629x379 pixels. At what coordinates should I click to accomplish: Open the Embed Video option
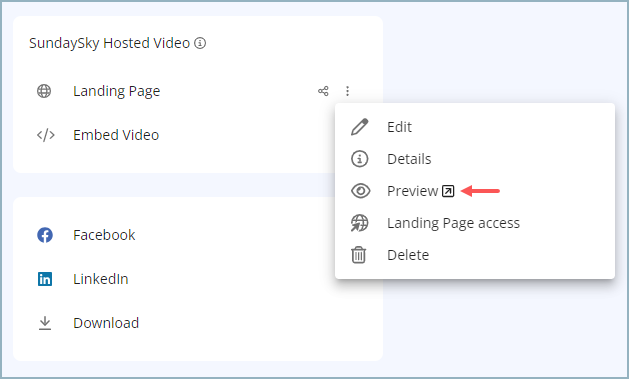tap(116, 135)
